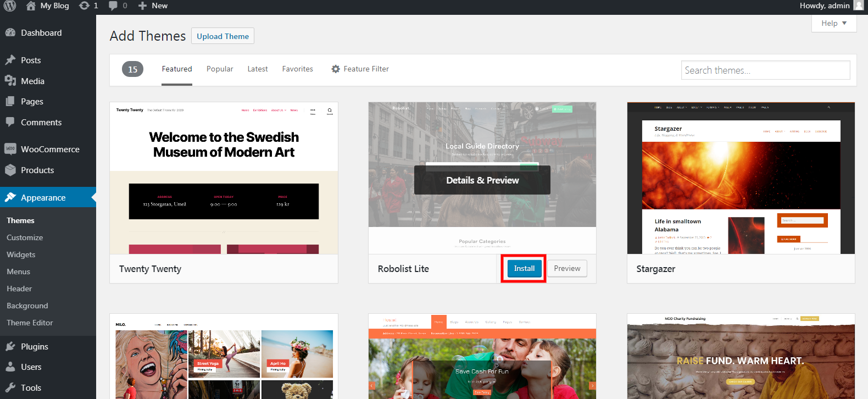Screen dimensions: 868x399
Task: Click the Stargazer theme name
Action: pyautogui.click(x=655, y=269)
